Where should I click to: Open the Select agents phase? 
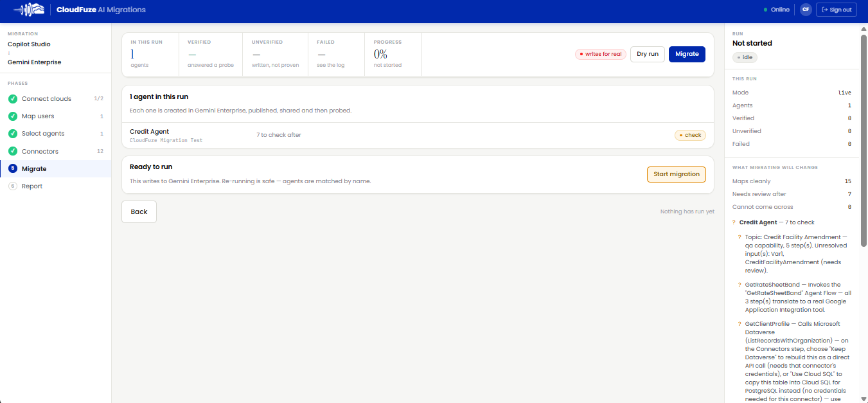(56, 134)
